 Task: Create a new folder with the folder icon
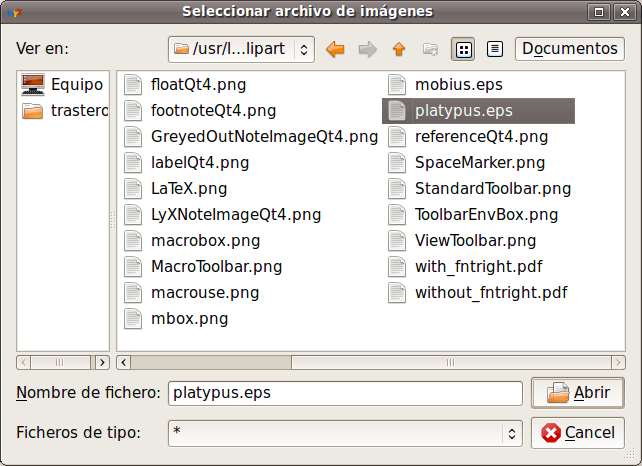coord(430,49)
